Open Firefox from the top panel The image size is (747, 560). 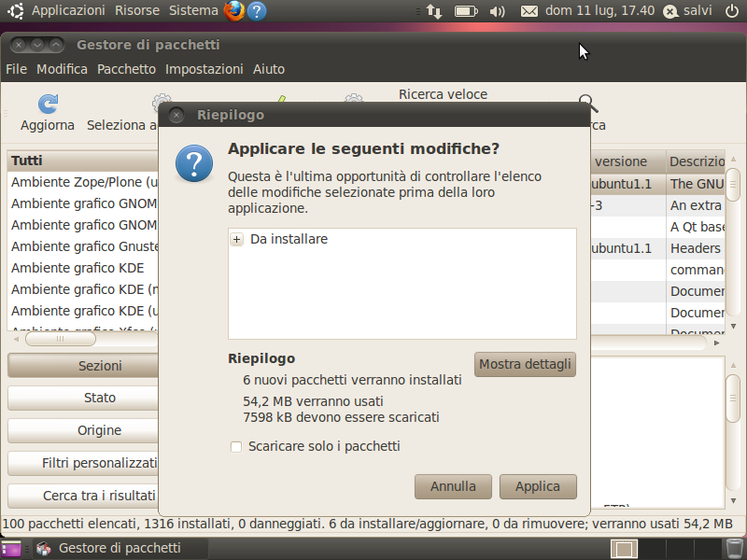(x=234, y=10)
